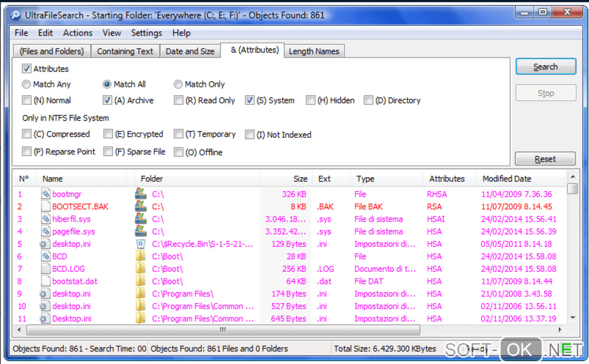Image resolution: width=589 pixels, height=364 pixels.
Task: Select the Match Only radio button
Action: 178,84
